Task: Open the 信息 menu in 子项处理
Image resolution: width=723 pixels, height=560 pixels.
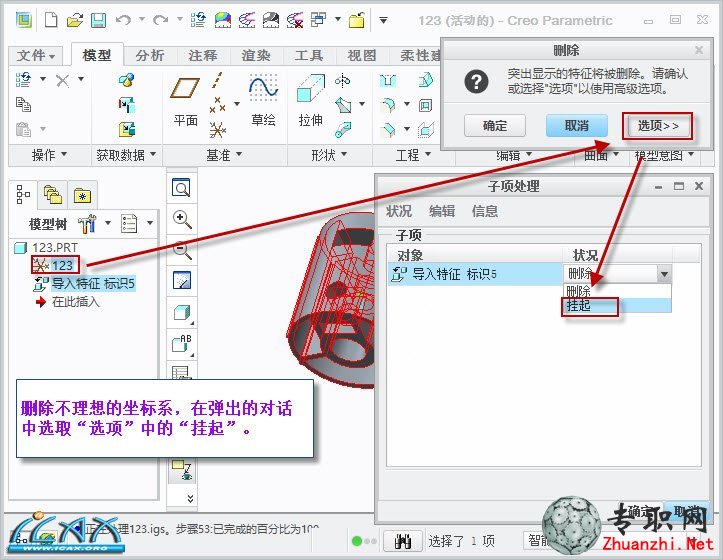Action: (485, 211)
